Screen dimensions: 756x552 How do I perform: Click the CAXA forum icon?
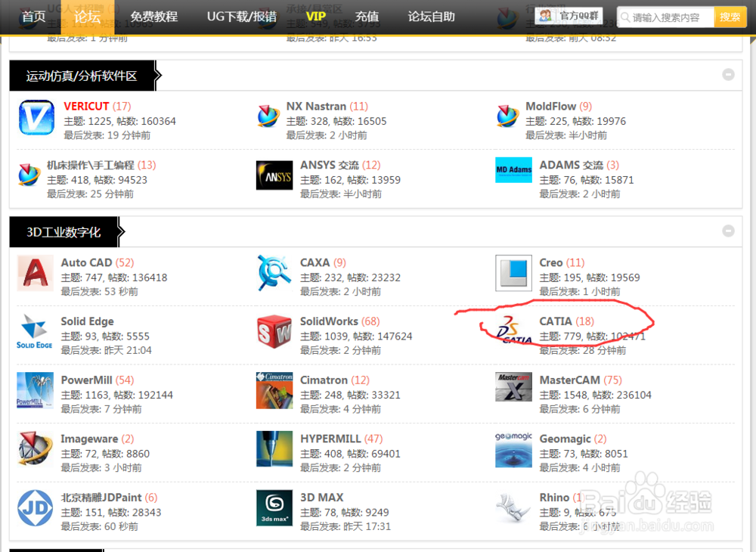[x=274, y=273]
